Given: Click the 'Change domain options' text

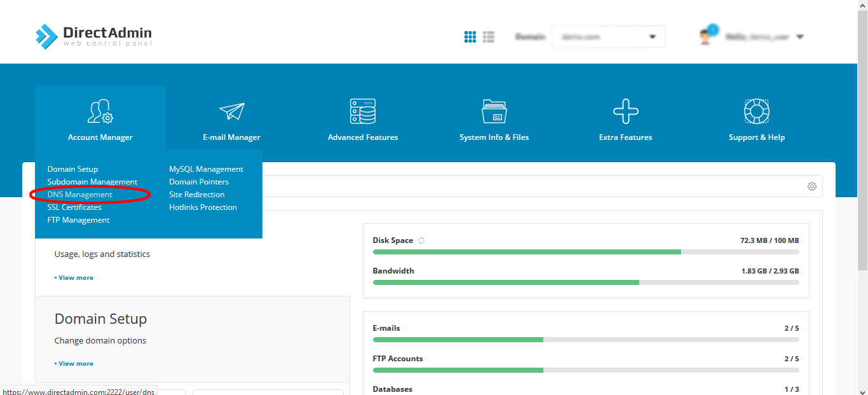Looking at the screenshot, I should 100,340.
